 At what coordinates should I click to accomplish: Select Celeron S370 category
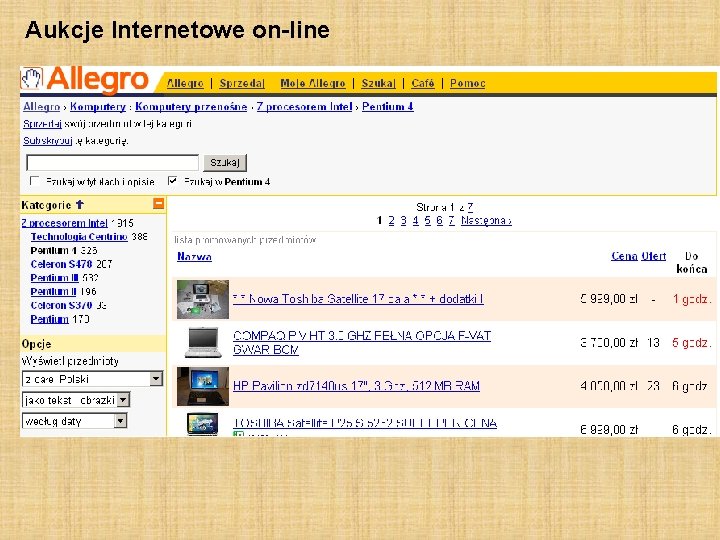click(x=62, y=305)
